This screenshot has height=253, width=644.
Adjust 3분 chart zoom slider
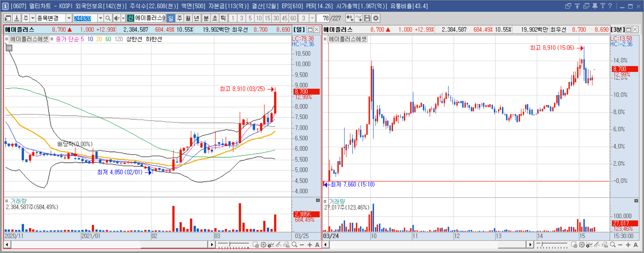click(x=552, y=245)
